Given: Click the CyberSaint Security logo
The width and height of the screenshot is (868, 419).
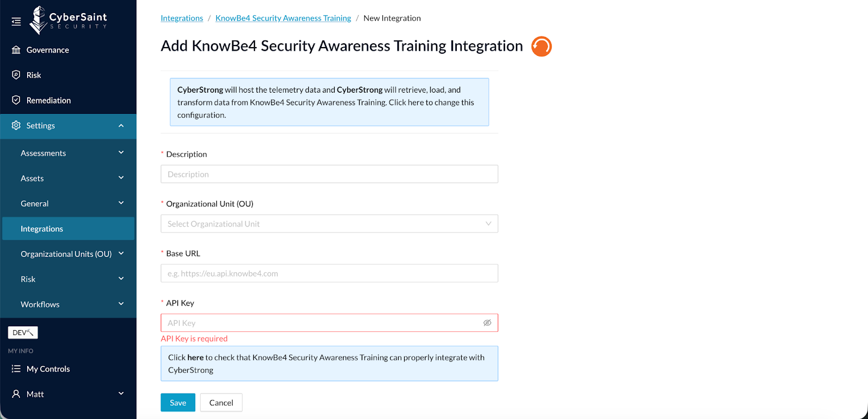Looking at the screenshot, I should pos(68,21).
